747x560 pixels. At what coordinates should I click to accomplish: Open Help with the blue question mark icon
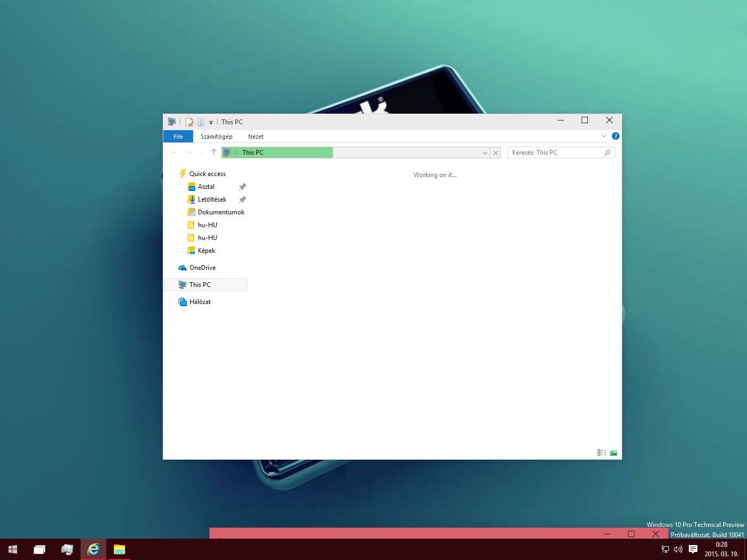tap(615, 136)
